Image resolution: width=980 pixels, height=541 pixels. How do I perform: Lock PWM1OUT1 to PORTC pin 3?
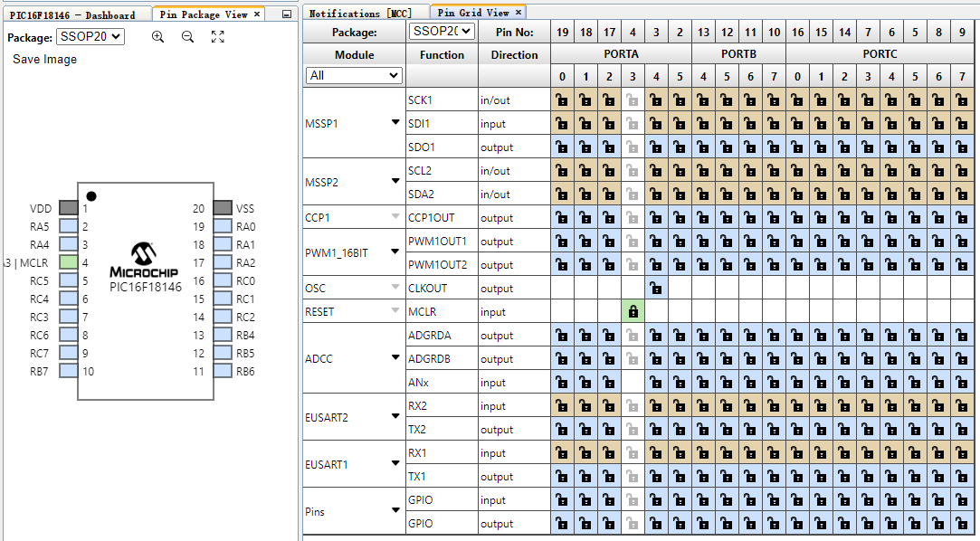click(x=868, y=242)
